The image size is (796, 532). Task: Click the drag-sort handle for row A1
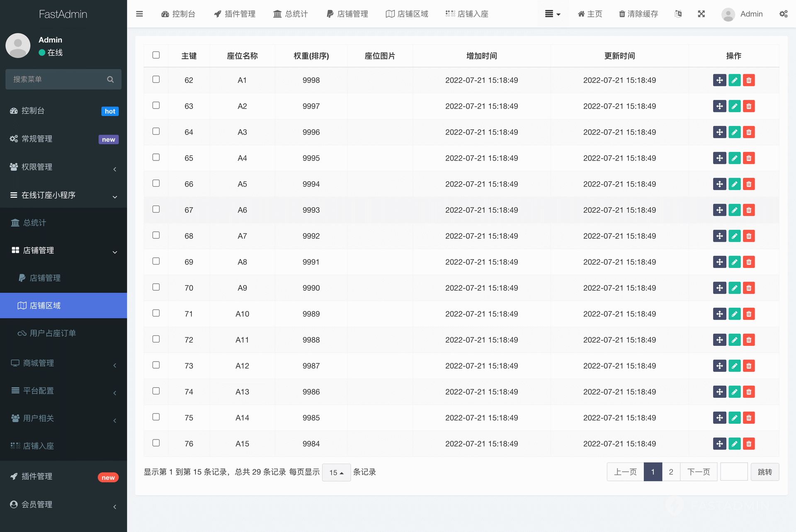pos(719,80)
